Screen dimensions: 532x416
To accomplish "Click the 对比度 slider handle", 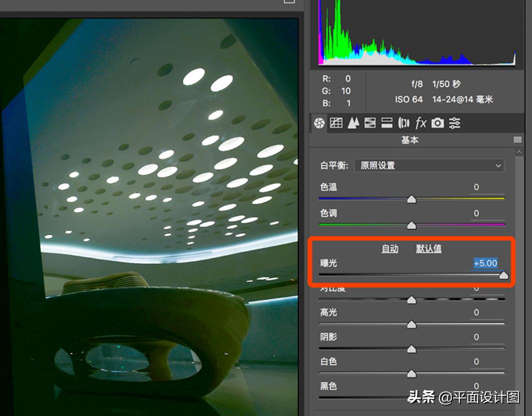I will tap(411, 299).
